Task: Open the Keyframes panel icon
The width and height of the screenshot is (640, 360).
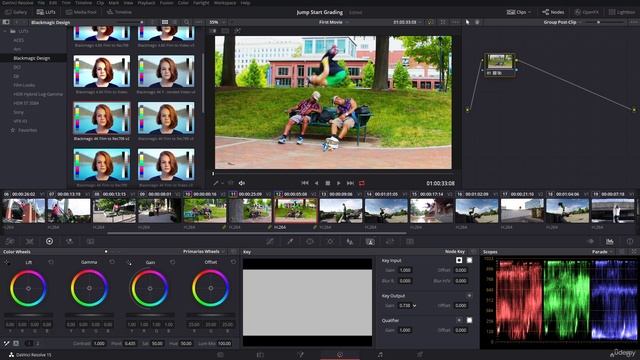Action: pos(590,241)
